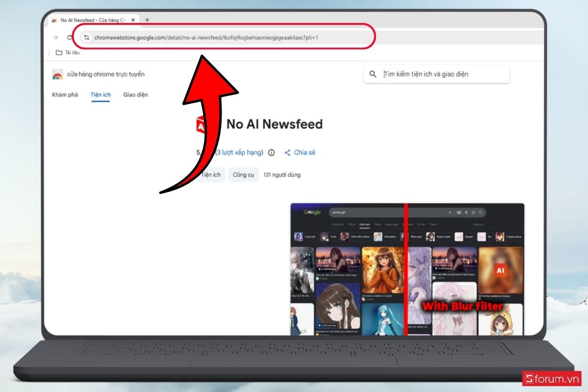Switch to the Khám phá tab
Viewport: 588px width, 392px height.
tap(65, 95)
